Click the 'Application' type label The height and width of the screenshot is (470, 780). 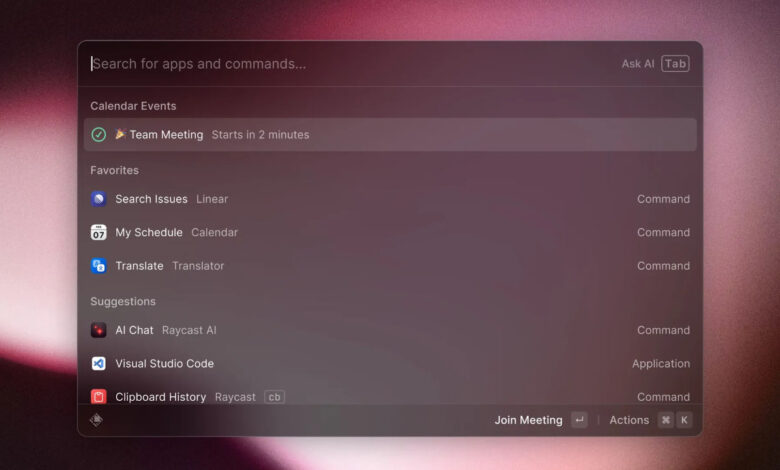pyautogui.click(x=661, y=364)
